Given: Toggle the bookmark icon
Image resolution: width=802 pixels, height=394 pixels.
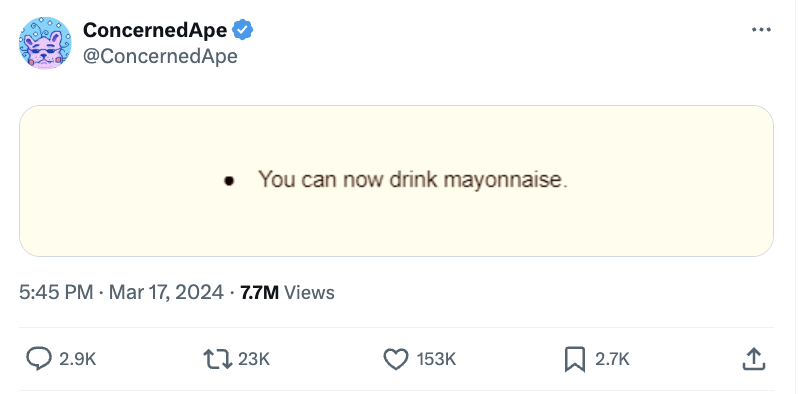Looking at the screenshot, I should pos(575,359).
